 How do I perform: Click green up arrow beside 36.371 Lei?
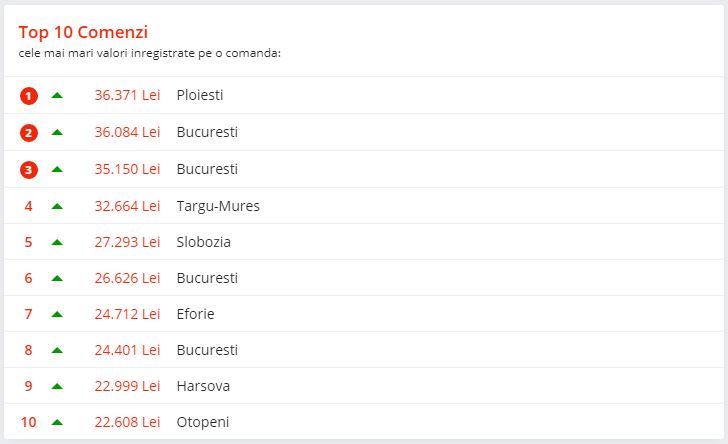tap(57, 95)
